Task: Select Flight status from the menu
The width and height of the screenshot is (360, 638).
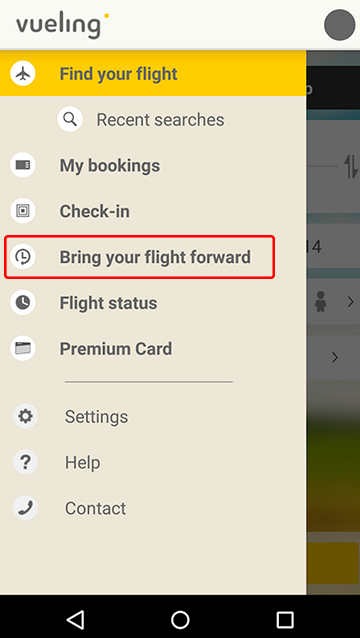Action: (153, 303)
